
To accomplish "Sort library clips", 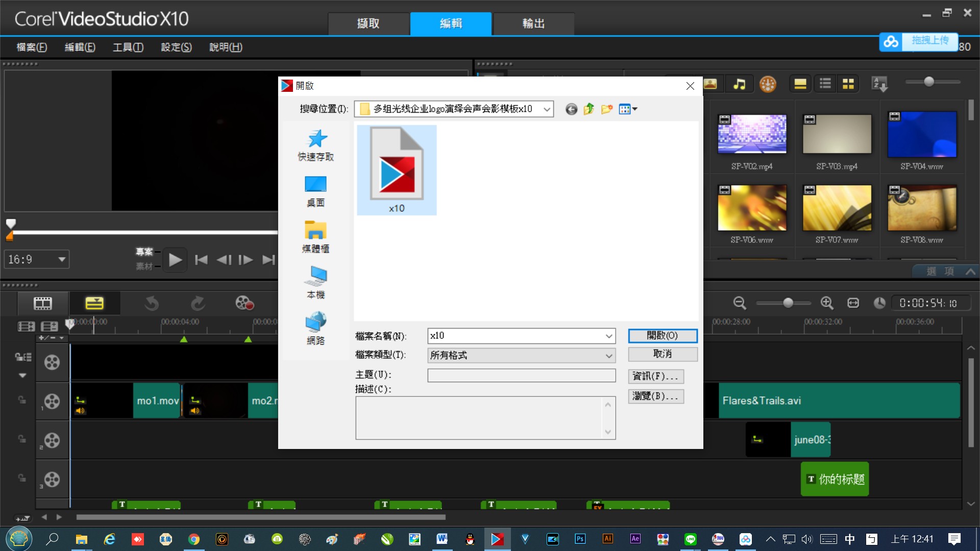I will click(880, 84).
